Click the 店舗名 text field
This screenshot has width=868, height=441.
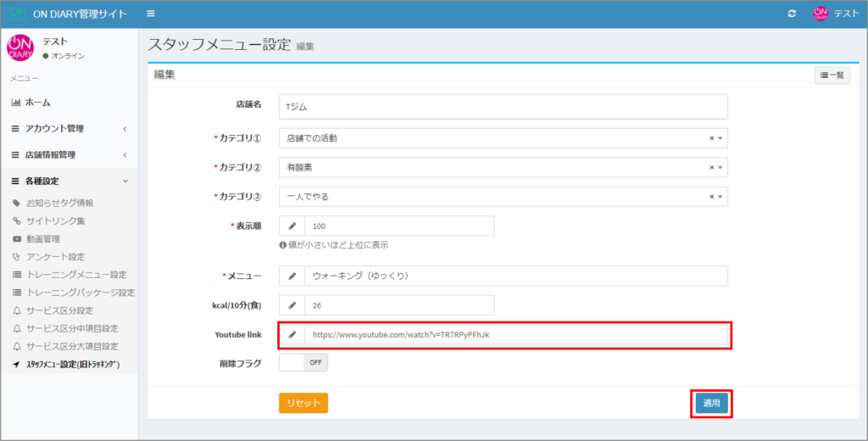(x=503, y=106)
